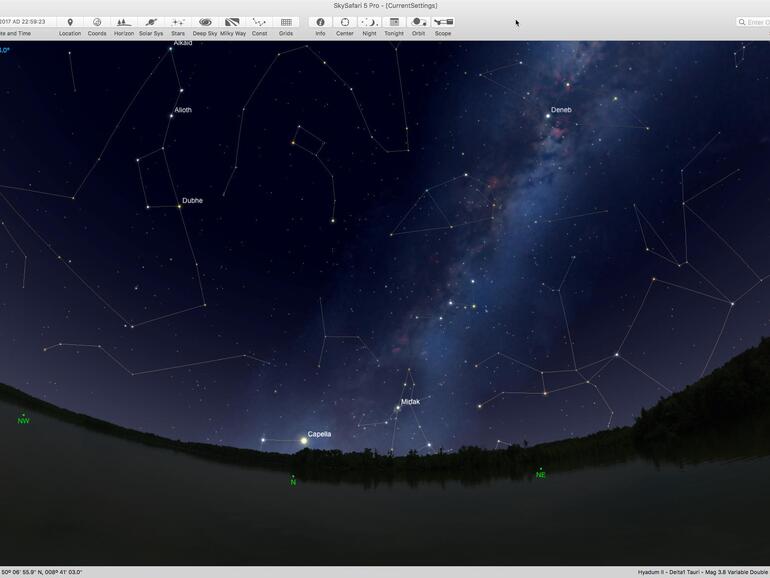Open the Coords settings icon
This screenshot has height=578, width=770.
point(97,22)
